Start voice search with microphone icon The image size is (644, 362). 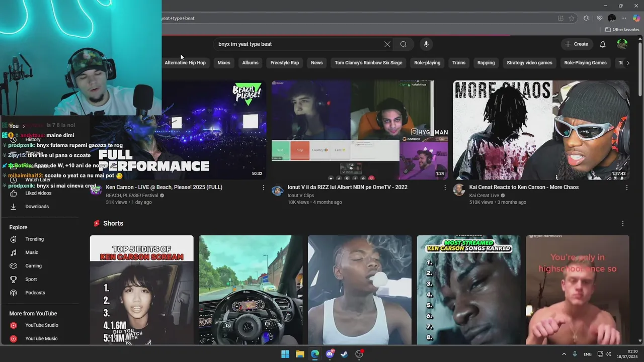[426, 44]
